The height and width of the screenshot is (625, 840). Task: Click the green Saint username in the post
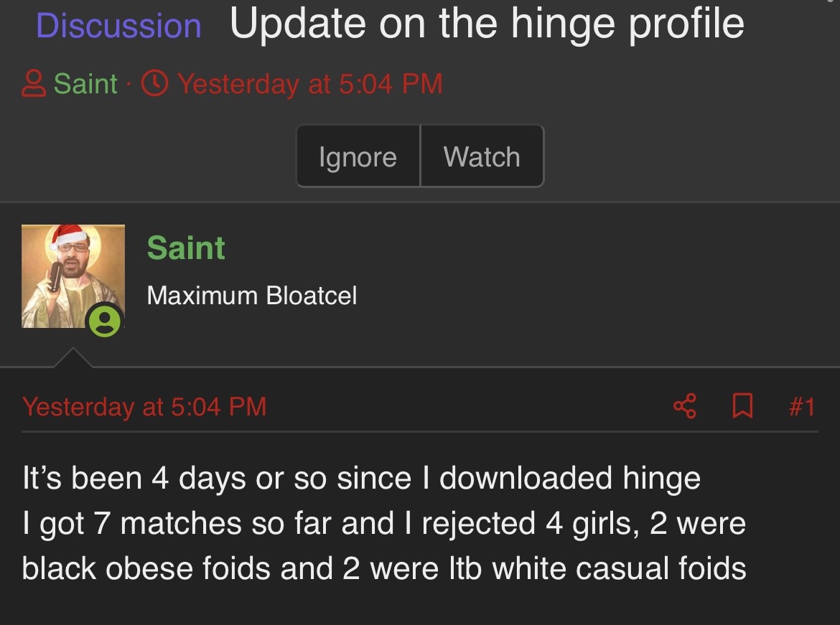click(x=186, y=248)
